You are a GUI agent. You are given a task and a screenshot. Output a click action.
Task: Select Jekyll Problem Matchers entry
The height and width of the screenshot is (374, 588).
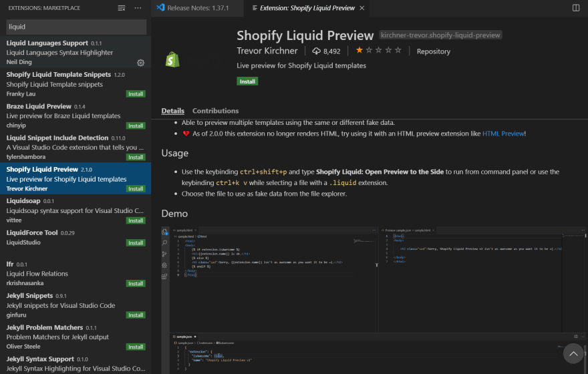point(76,337)
